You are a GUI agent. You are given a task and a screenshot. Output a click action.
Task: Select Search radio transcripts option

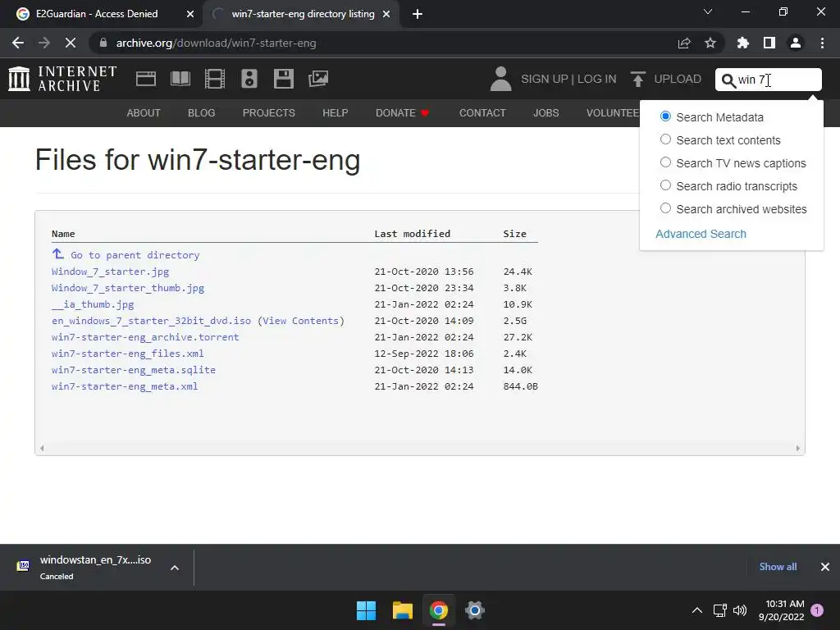point(665,185)
